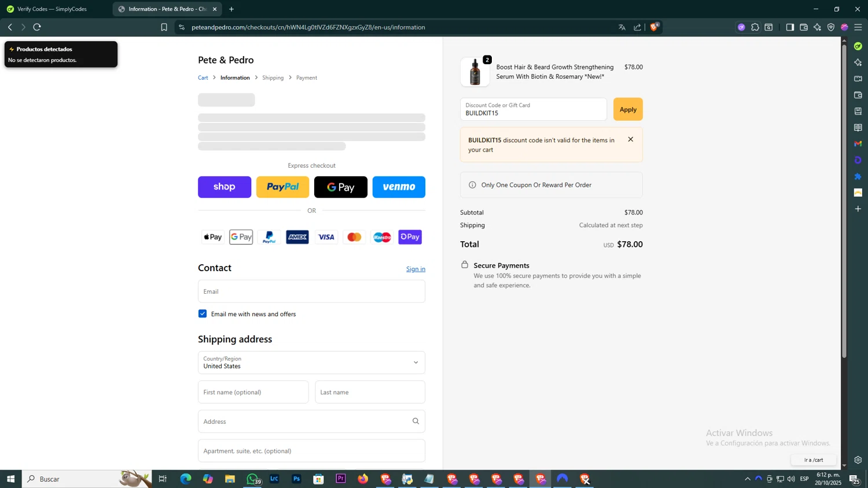The width and height of the screenshot is (868, 488).
Task: Click the First name (optional) field
Action: click(253, 392)
